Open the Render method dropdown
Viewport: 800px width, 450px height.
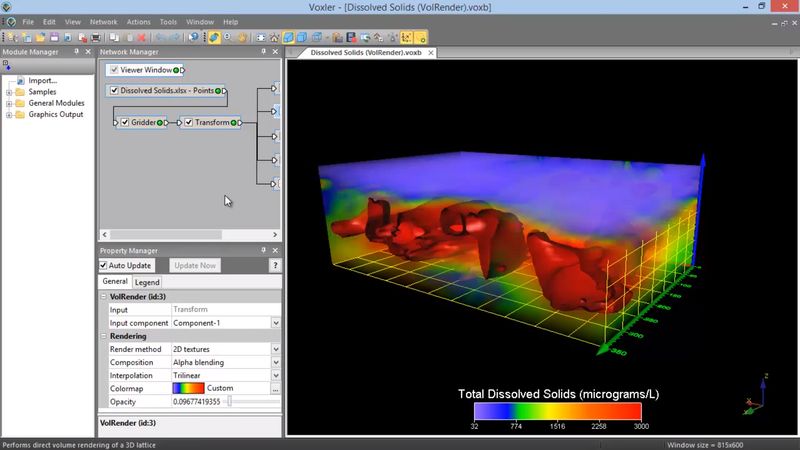pyautogui.click(x=276, y=349)
